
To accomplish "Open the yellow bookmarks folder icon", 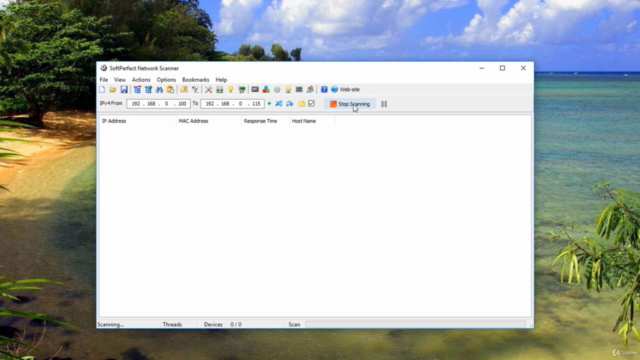I will (x=301, y=104).
